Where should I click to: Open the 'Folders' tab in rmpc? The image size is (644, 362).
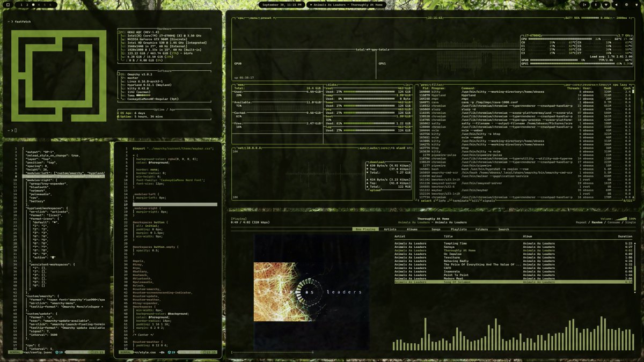pos(482,229)
